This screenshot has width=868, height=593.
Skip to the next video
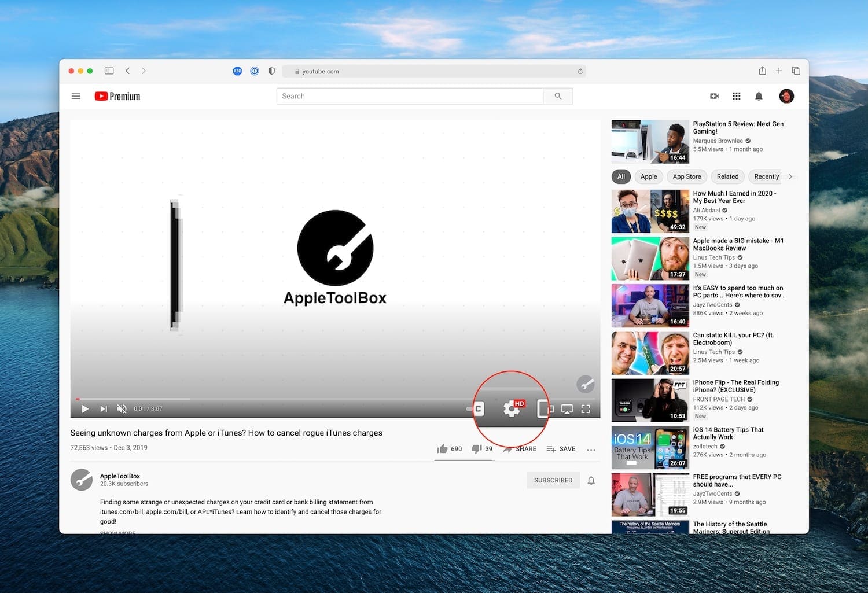(x=104, y=409)
